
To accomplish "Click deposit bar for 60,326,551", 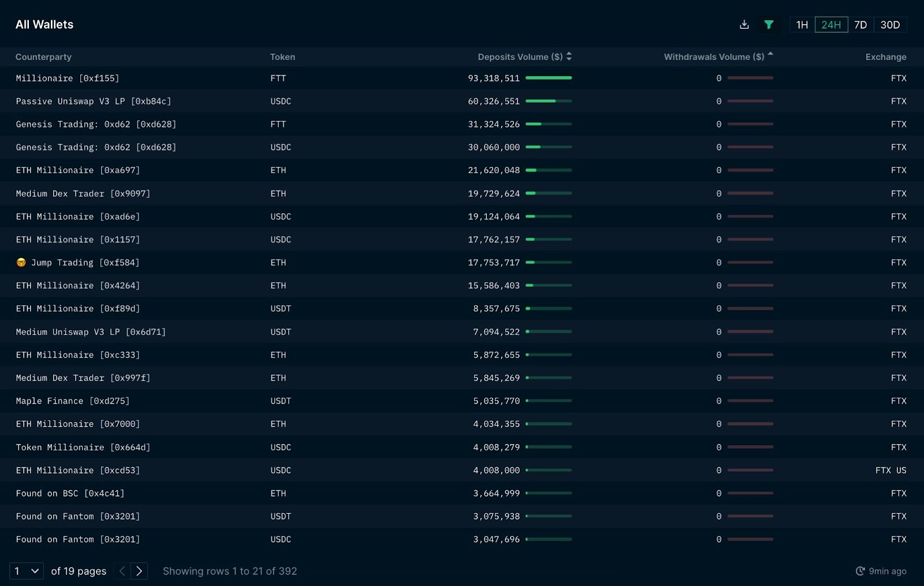I will point(549,101).
